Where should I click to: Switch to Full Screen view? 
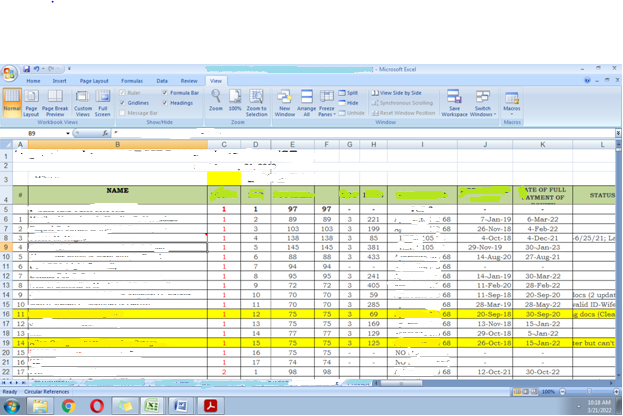(x=103, y=103)
